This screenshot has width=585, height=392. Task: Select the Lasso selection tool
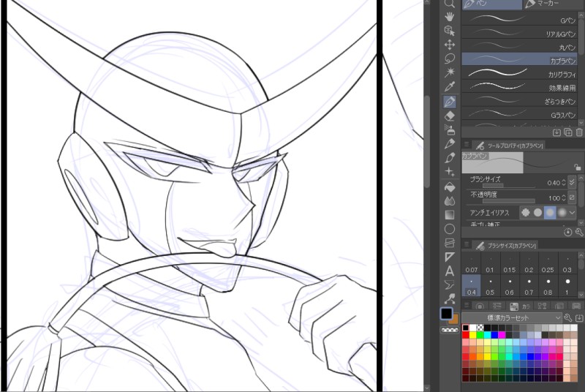tap(450, 59)
